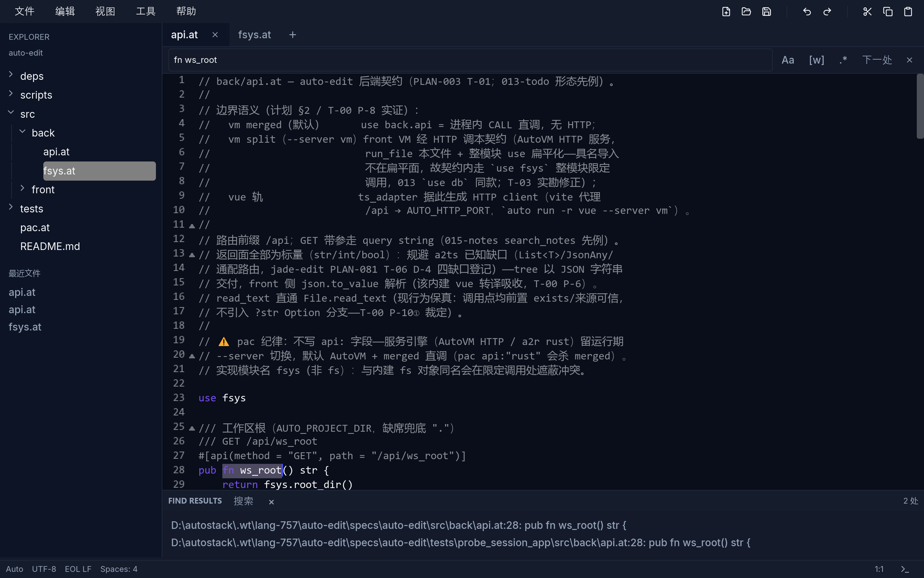The image size is (924, 578).
Task: Collapse the back folder
Action: [22, 131]
